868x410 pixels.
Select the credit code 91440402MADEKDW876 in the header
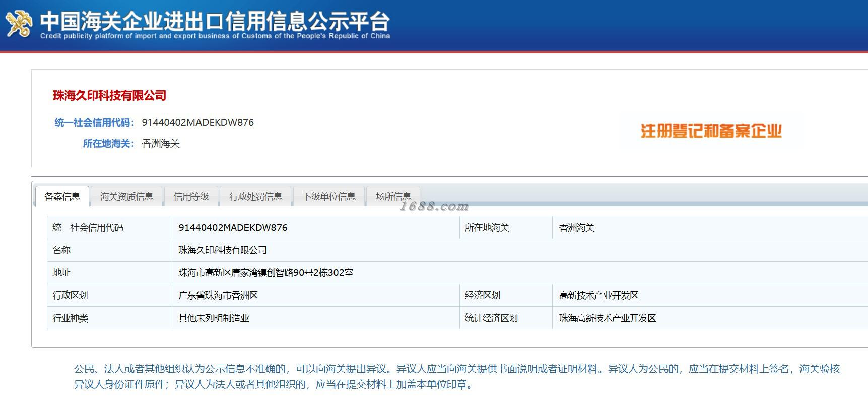click(198, 122)
